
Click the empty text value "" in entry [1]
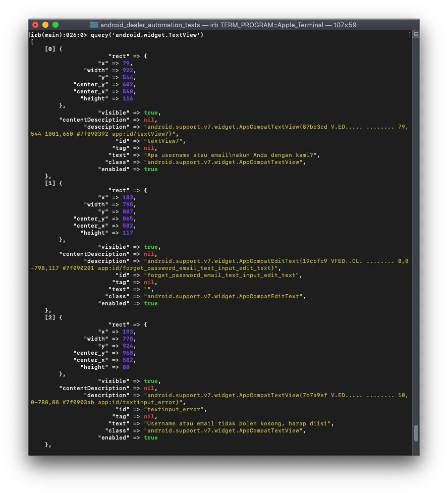tap(147, 289)
